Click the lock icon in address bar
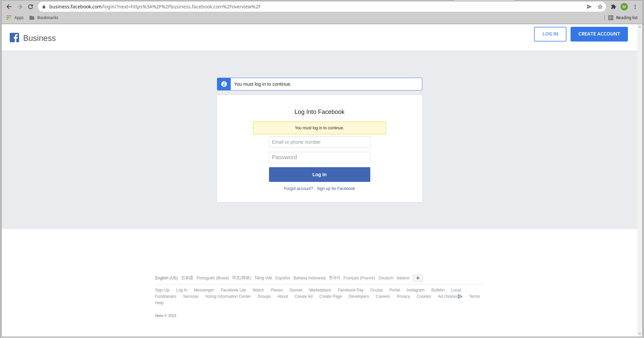Screen dimensions: 644x338 tap(44, 7)
